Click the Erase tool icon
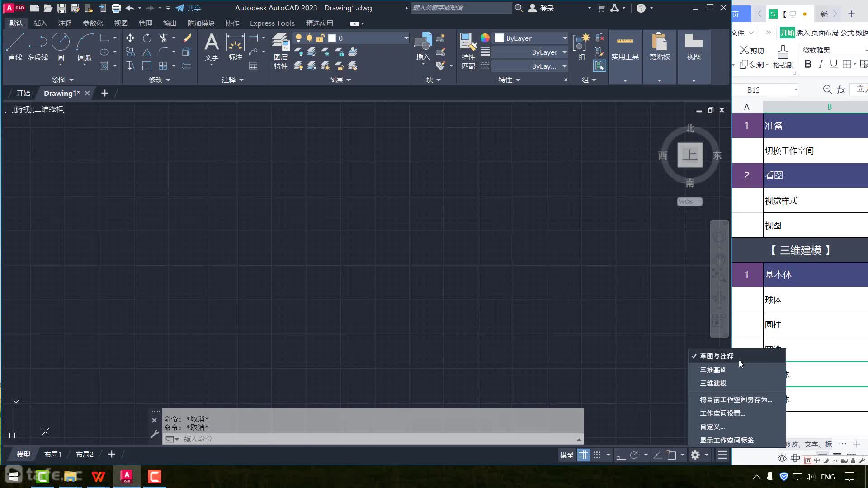 tap(186, 38)
